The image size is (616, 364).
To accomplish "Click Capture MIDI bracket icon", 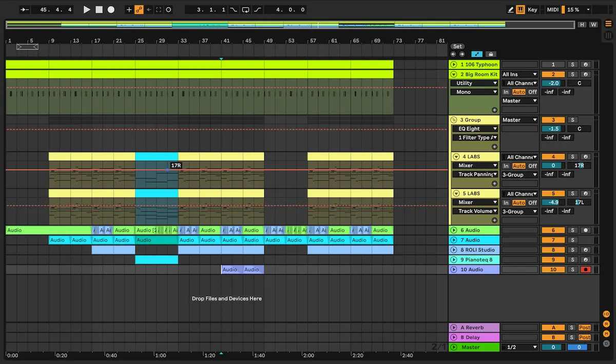I will tap(159, 10).
